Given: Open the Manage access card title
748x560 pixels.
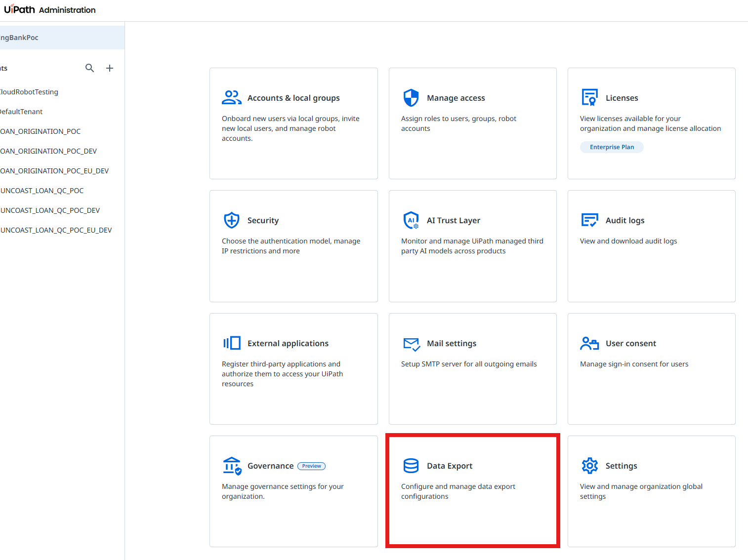Looking at the screenshot, I should pyautogui.click(x=456, y=98).
